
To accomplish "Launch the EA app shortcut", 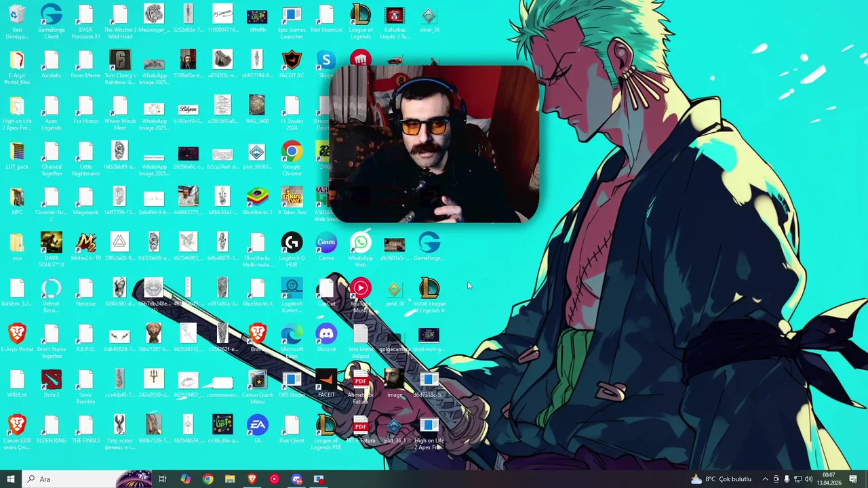I will [257, 428].
